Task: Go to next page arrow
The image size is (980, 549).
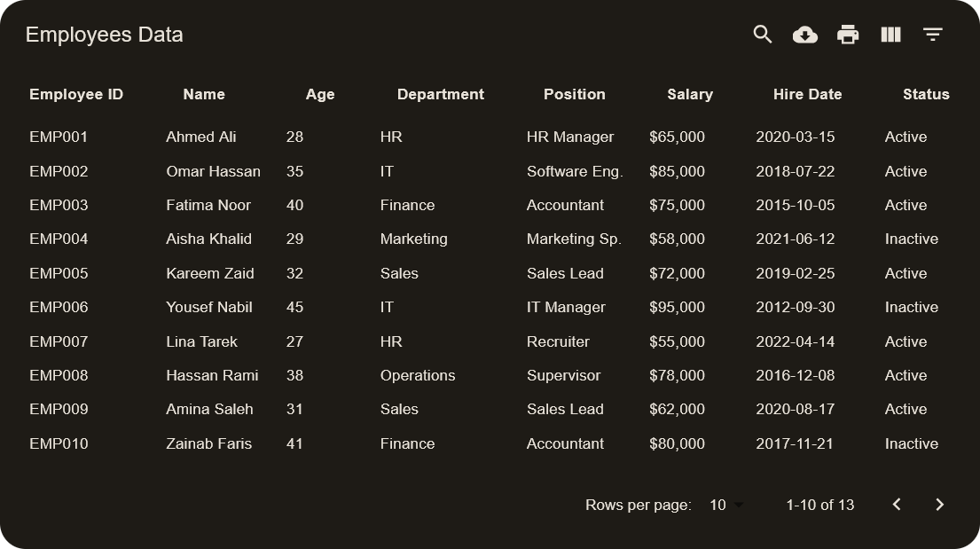Action: pos(939,505)
